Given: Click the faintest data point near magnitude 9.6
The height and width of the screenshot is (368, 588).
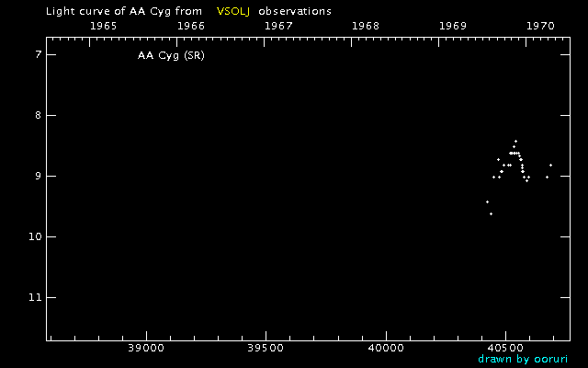Looking at the screenshot, I should point(491,213).
